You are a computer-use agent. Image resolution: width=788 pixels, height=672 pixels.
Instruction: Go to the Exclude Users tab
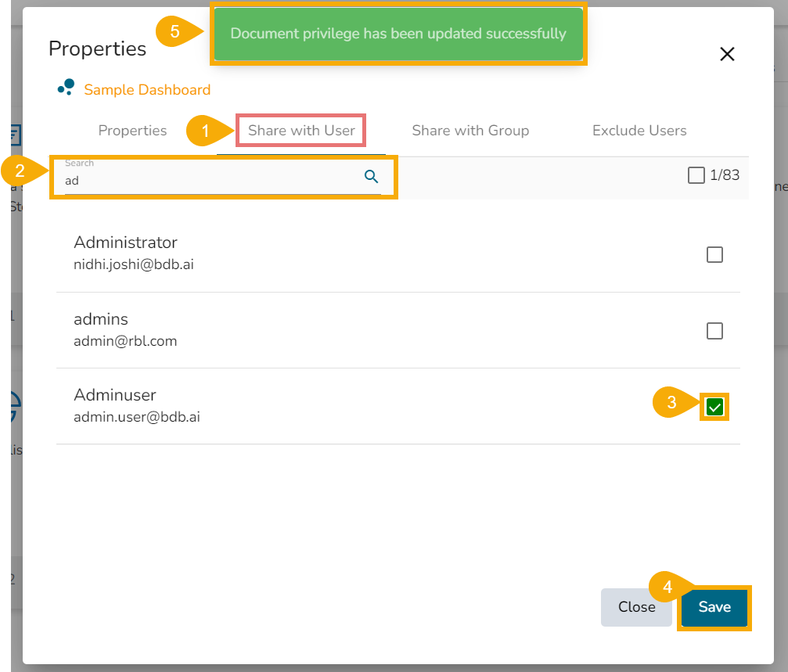tap(639, 131)
